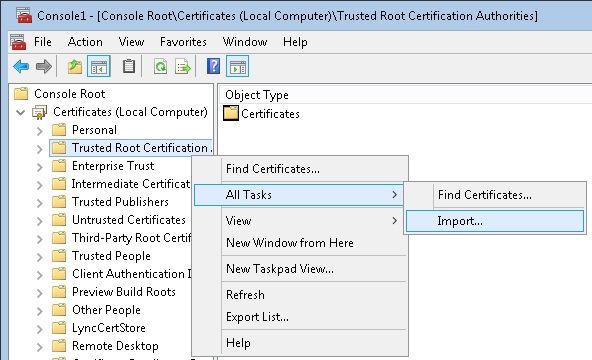
Task: Select the Personal store label
Action: (94, 130)
